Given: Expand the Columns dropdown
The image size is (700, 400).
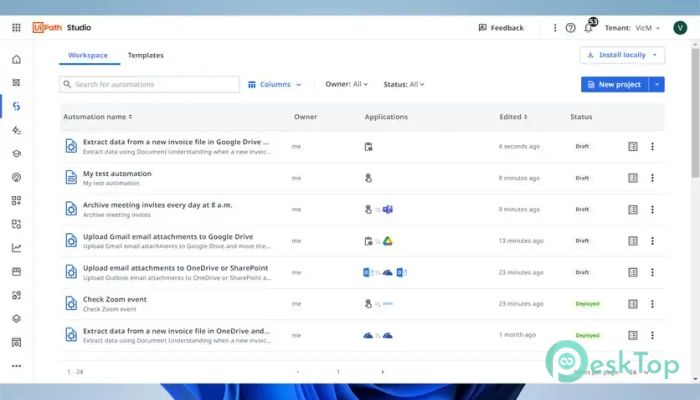Looking at the screenshot, I should (x=275, y=84).
